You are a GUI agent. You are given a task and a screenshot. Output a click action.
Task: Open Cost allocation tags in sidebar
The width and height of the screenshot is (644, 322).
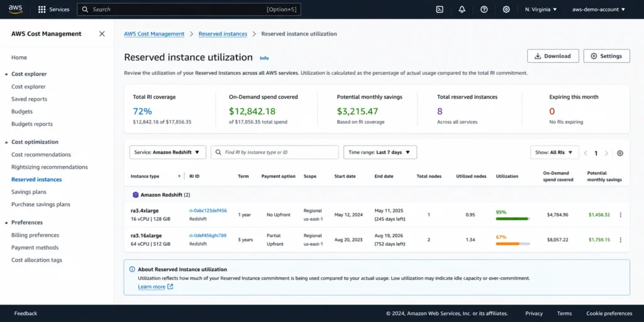[36, 260]
